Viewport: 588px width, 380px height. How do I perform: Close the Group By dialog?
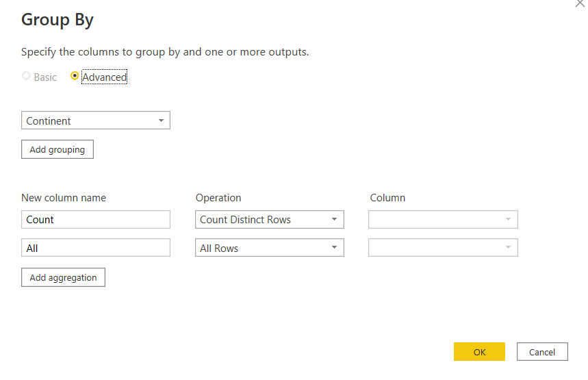[580, 3]
